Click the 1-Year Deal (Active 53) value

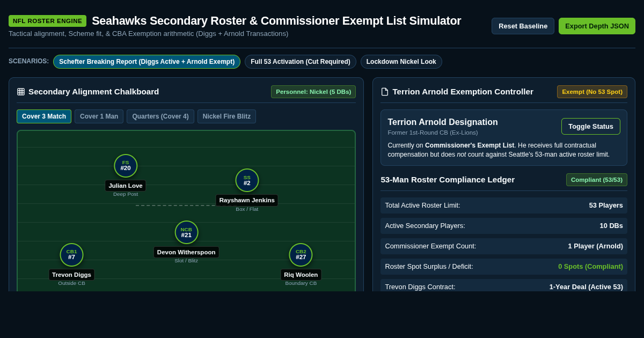[x=586, y=287]
